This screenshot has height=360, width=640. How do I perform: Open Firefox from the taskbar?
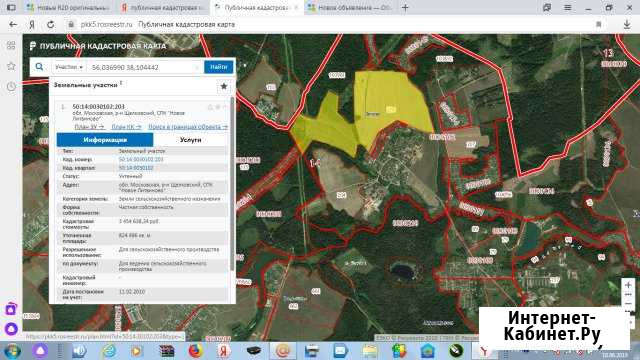[x=196, y=351]
